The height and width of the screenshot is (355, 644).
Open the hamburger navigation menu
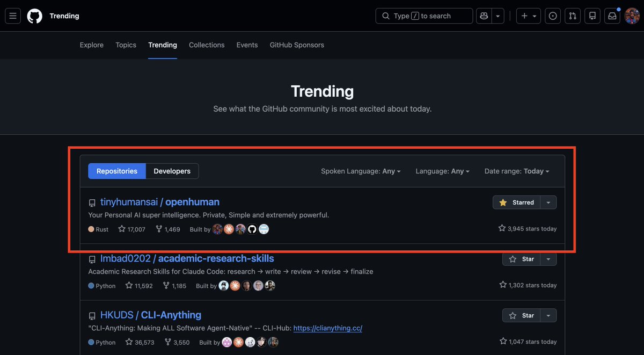13,16
